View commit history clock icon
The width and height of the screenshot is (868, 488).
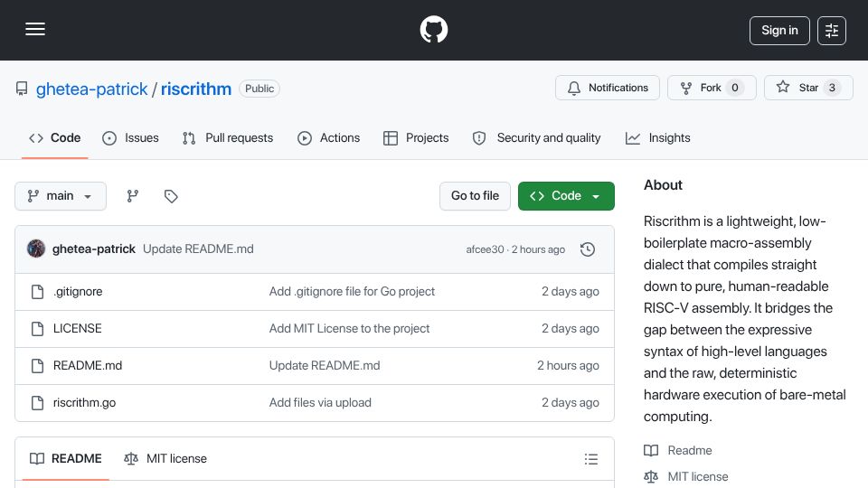(x=588, y=249)
